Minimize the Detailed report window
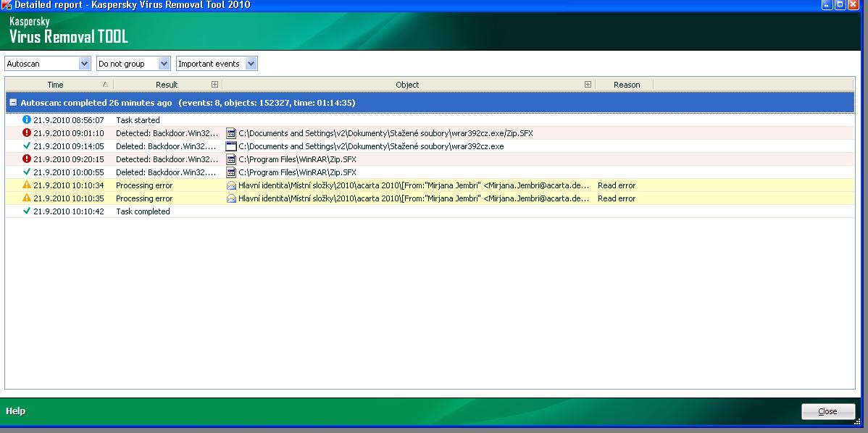The width and height of the screenshot is (868, 433). pyautogui.click(x=827, y=5)
